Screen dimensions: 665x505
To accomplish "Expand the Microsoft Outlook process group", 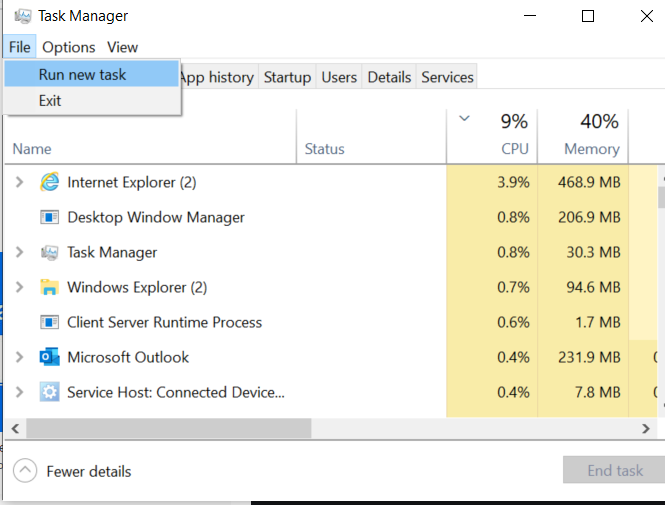I will tap(19, 357).
